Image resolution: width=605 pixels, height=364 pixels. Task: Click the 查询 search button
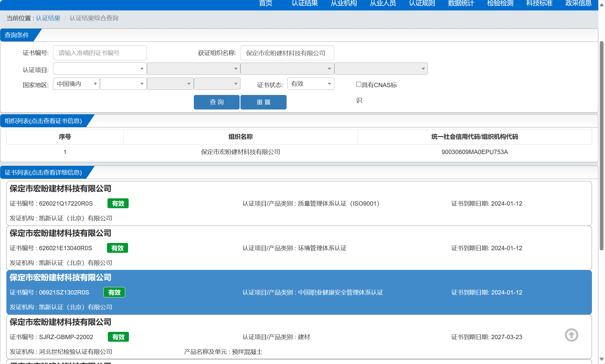[217, 102]
